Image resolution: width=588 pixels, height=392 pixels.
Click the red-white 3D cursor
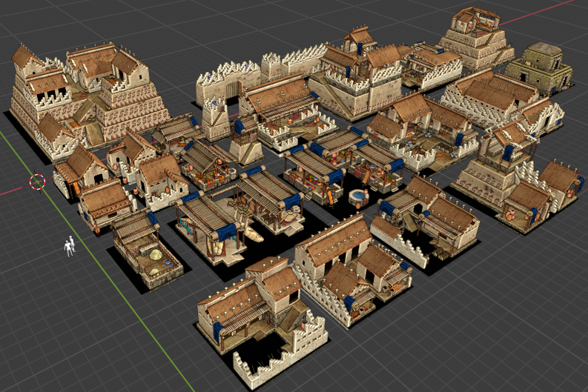(x=37, y=182)
